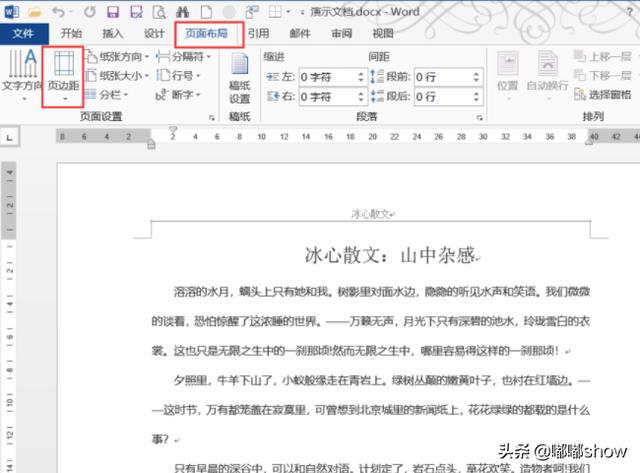Open the Hyphenation (断字) dropdown
640x473 pixels.
(178, 95)
